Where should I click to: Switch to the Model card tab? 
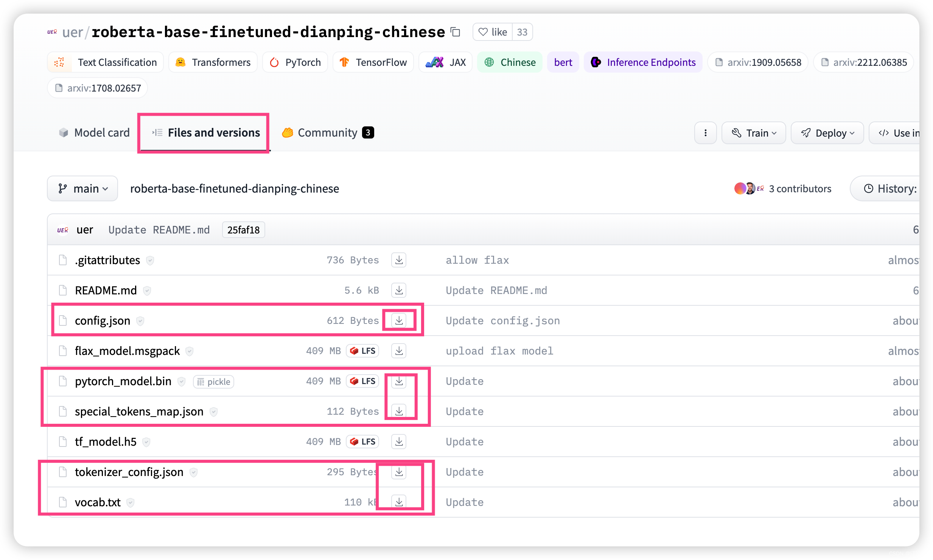(94, 132)
